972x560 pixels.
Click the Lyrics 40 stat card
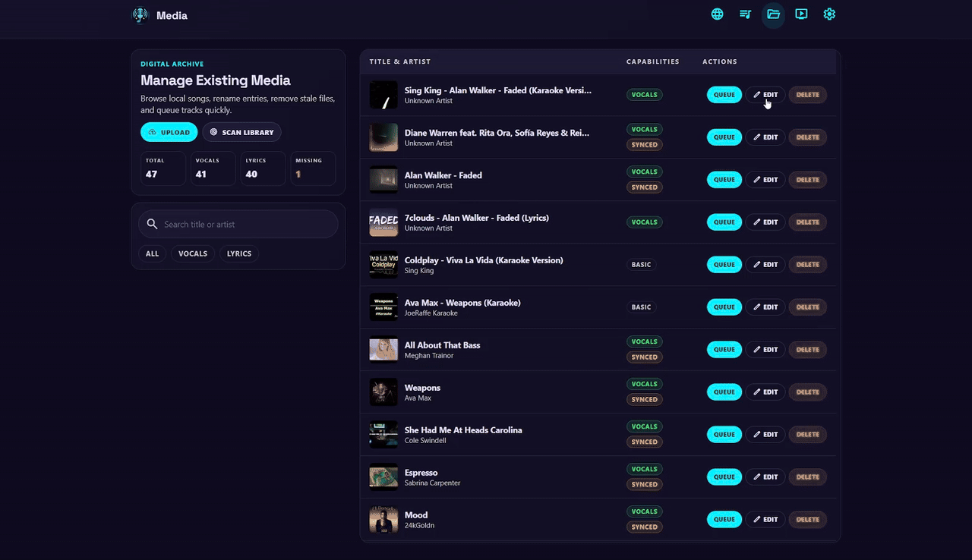[x=264, y=168]
